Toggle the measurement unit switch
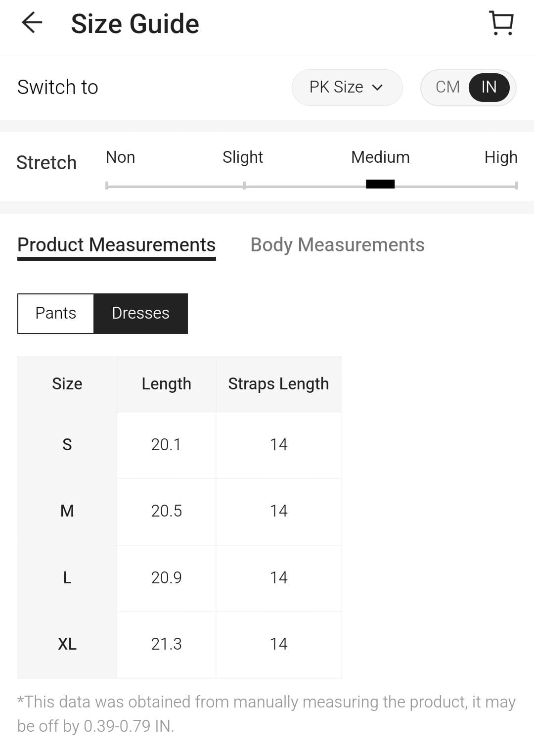Screen dimensions: 534x756 tap(467, 87)
